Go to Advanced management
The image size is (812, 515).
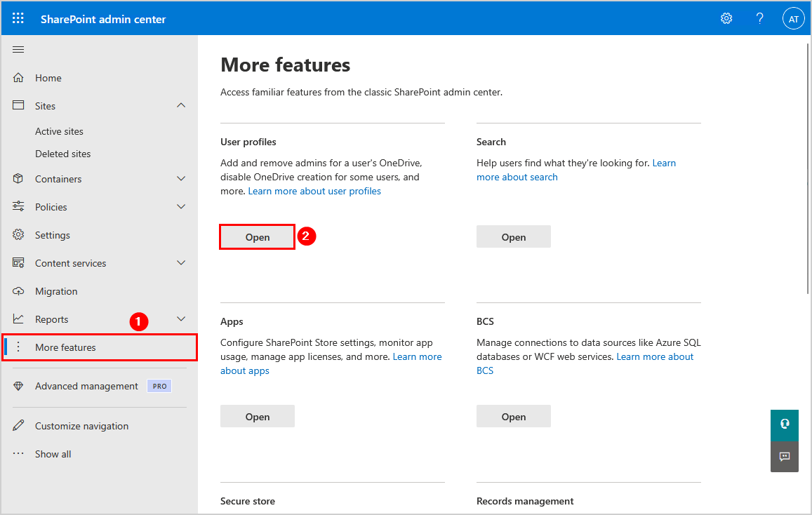coord(86,386)
